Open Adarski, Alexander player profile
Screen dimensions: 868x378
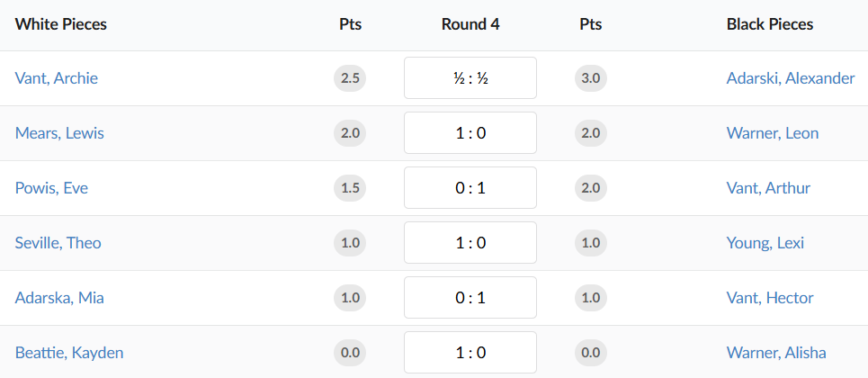[x=791, y=78]
